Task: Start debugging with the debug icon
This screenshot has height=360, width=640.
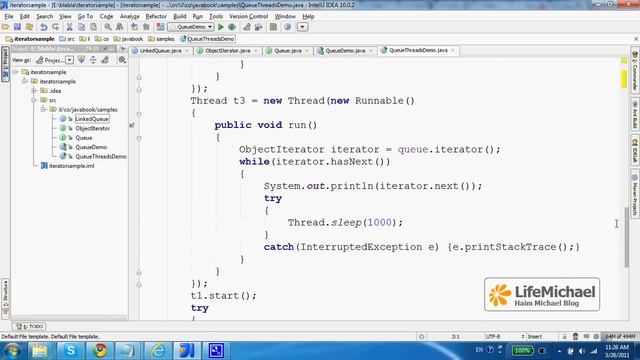Action: point(232,27)
